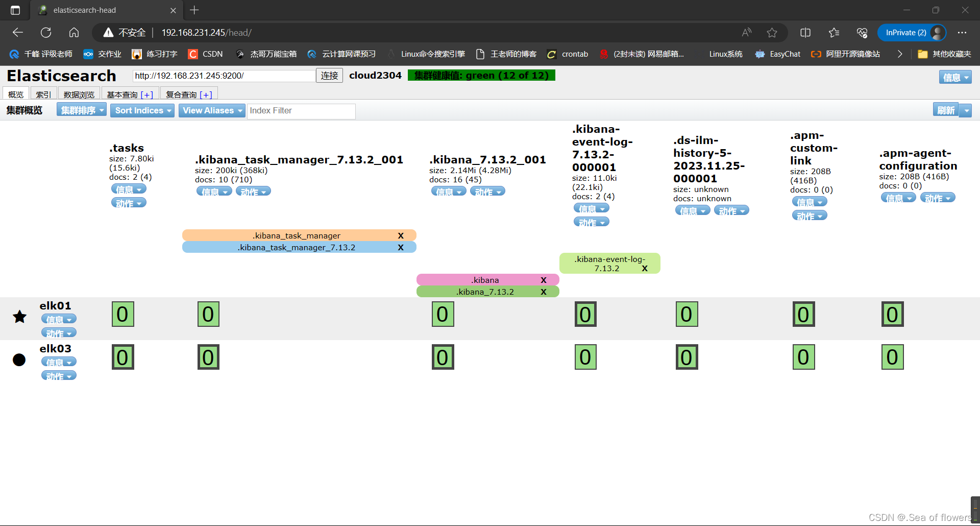Open the tab actions menu icon
Viewport: 980px width, 526px height.
coord(15,10)
